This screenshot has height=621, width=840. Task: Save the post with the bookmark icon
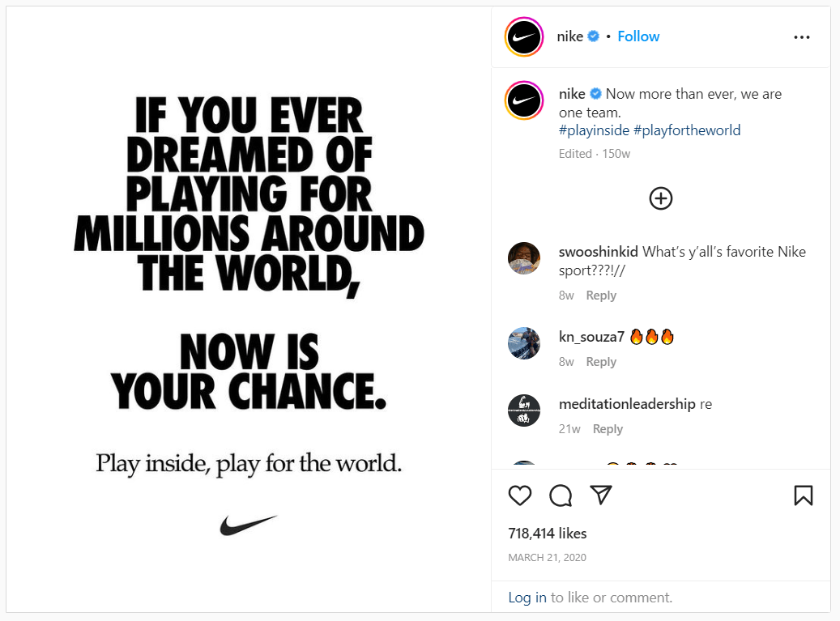(804, 496)
